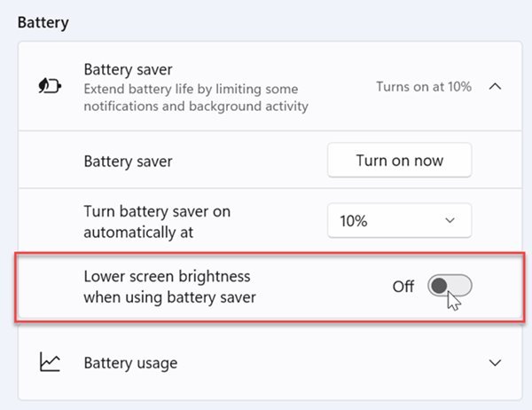Click the Battery saver row label beside Turn on now

pyautogui.click(x=128, y=161)
